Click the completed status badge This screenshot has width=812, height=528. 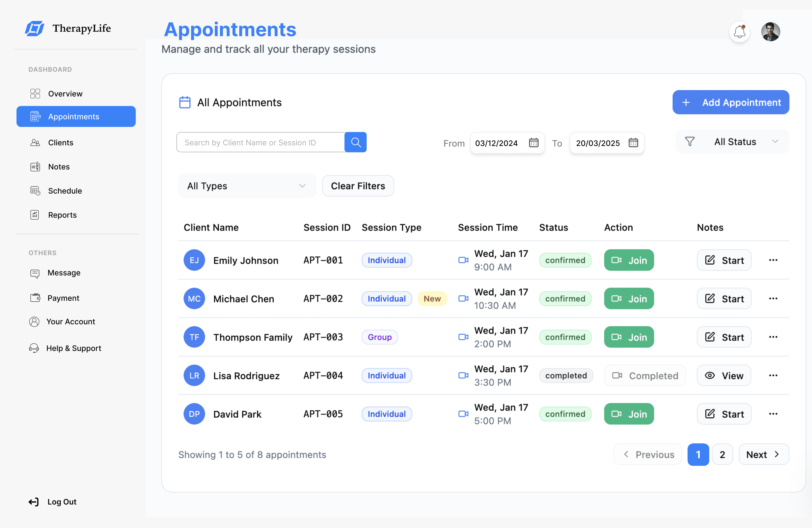[566, 375]
